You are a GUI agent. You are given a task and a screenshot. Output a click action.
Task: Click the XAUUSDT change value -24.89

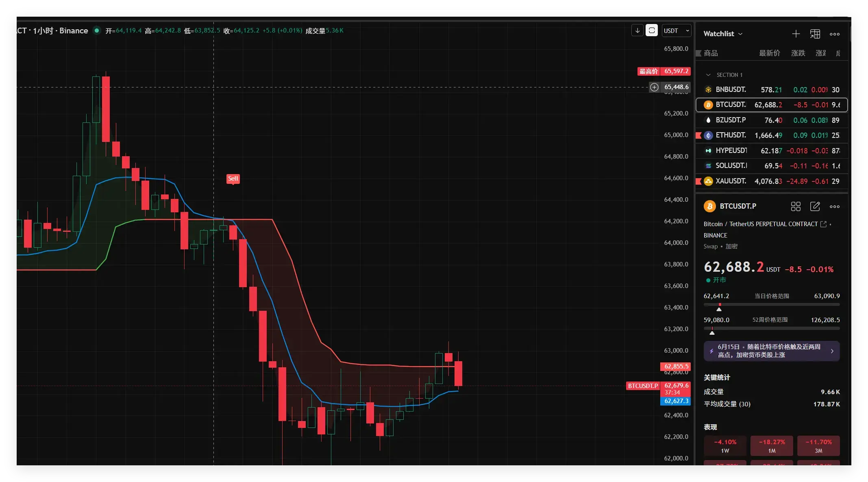pos(797,181)
